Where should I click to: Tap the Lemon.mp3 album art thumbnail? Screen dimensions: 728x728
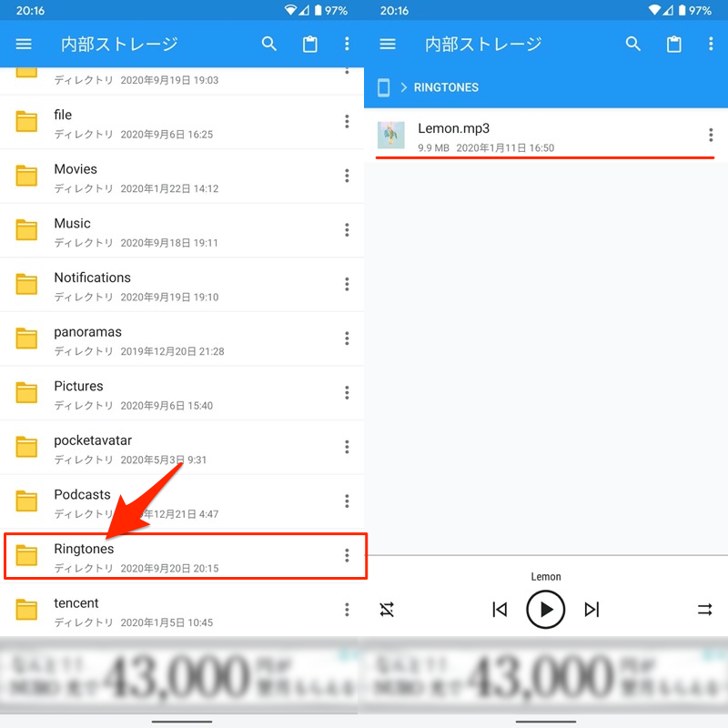391,136
